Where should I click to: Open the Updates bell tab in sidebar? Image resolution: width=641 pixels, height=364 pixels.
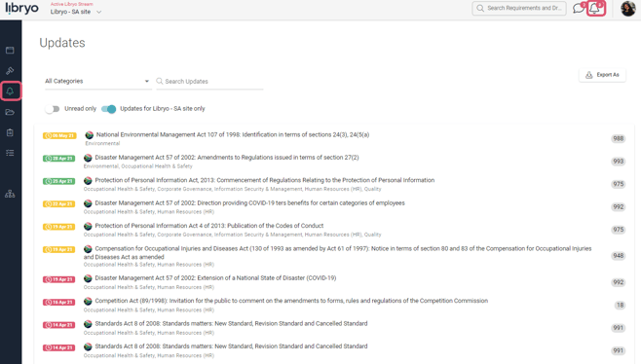10,91
